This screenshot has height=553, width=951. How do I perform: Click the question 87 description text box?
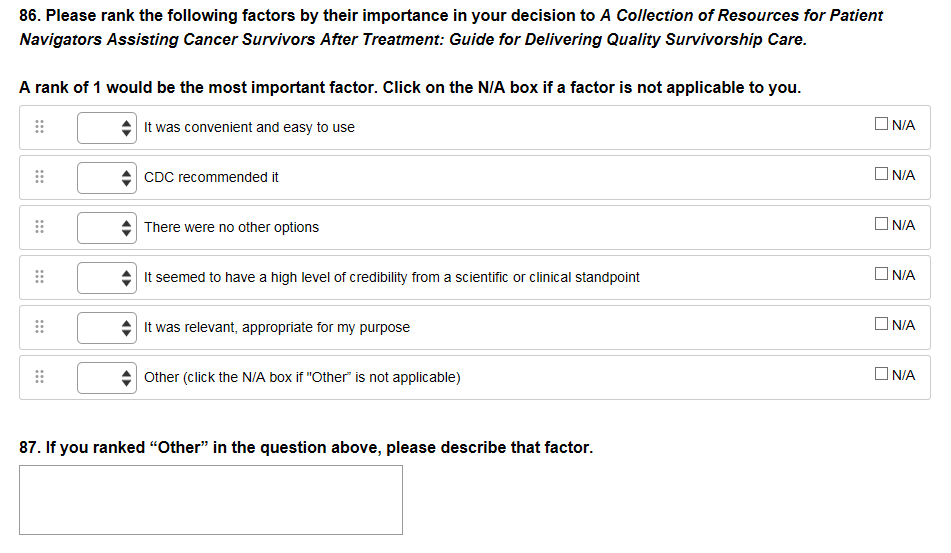click(211, 499)
